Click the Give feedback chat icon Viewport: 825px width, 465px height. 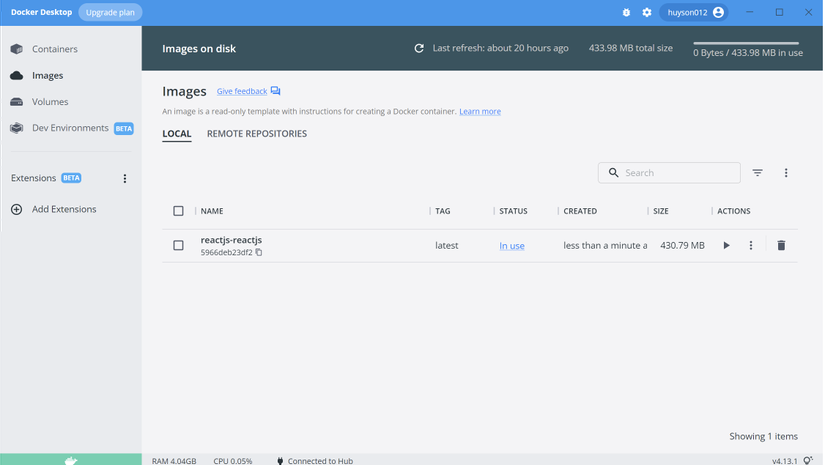pyautogui.click(x=275, y=91)
